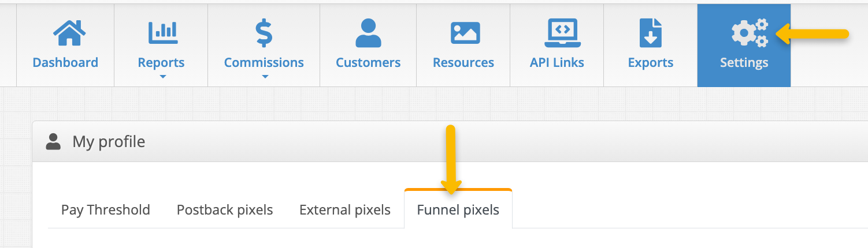Click the Settings gears icon
The height and width of the screenshot is (248, 868).
[x=749, y=33]
